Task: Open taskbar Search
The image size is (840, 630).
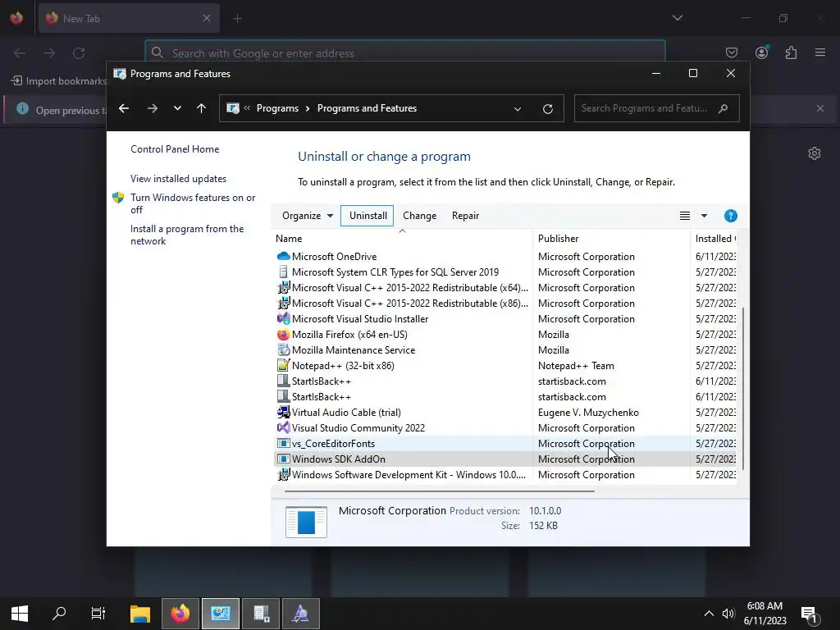Action: tap(59, 614)
